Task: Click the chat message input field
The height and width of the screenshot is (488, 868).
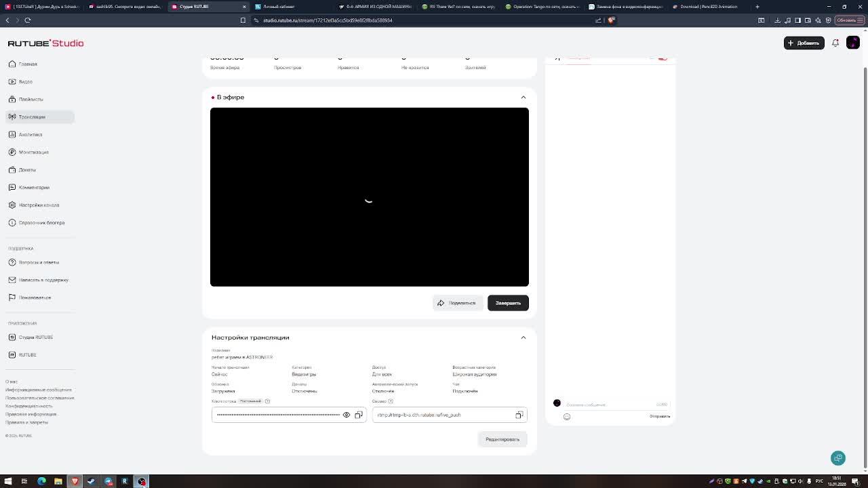Action: pos(610,404)
